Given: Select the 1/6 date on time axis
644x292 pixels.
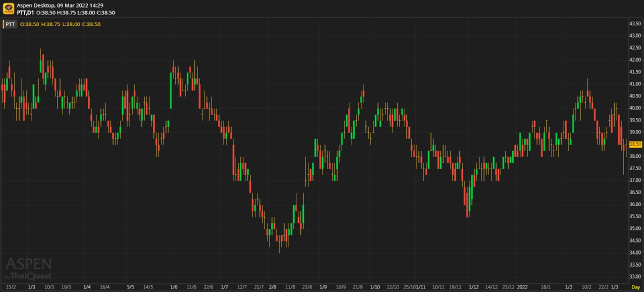Looking at the screenshot, I should [174, 287].
